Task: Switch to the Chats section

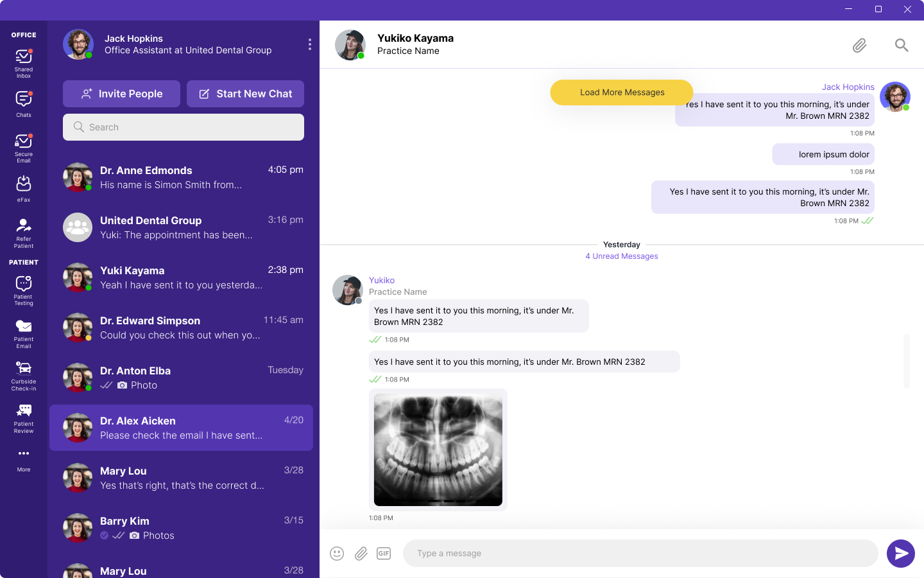Action: click(x=24, y=104)
